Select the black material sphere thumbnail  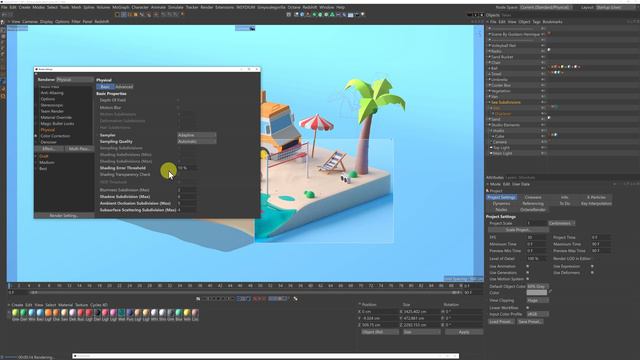(x=97, y=313)
